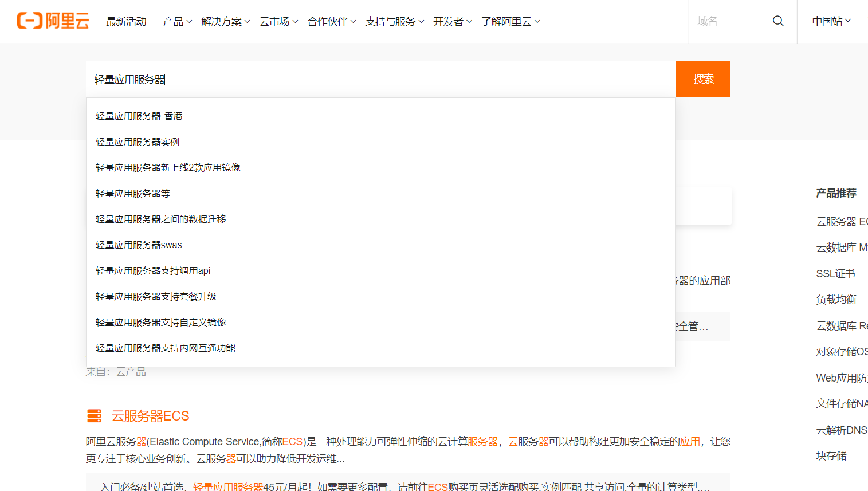The width and height of the screenshot is (868, 491).
Task: Select suggestion 轻量应用服务器等
Action: coord(381,194)
